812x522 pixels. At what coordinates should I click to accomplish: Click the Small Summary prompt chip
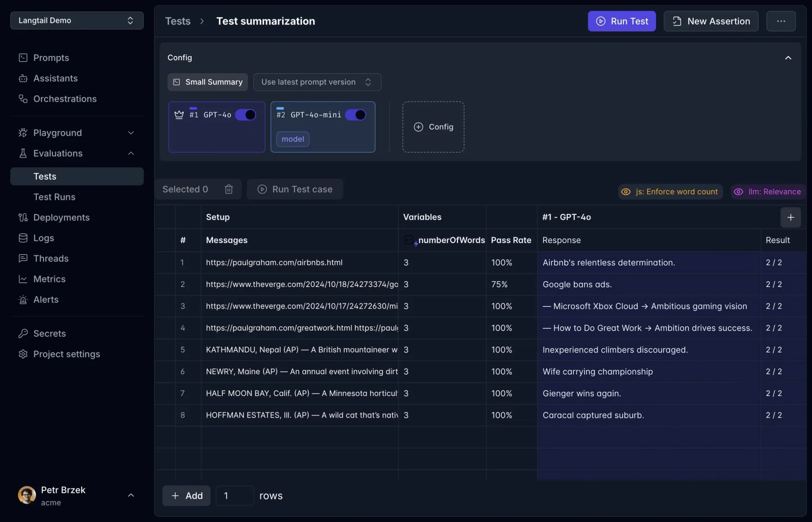(208, 82)
